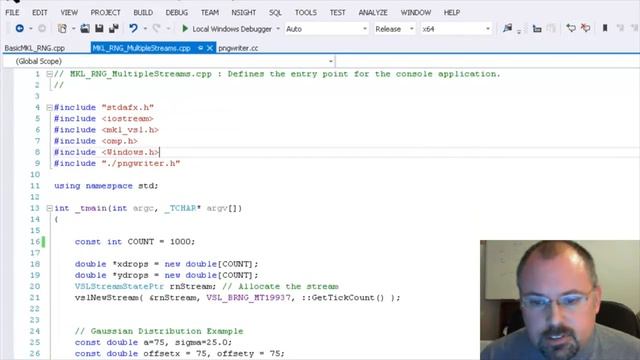Open the NSIGHT menu
The width and height of the screenshot is (640, 360).
point(243,13)
